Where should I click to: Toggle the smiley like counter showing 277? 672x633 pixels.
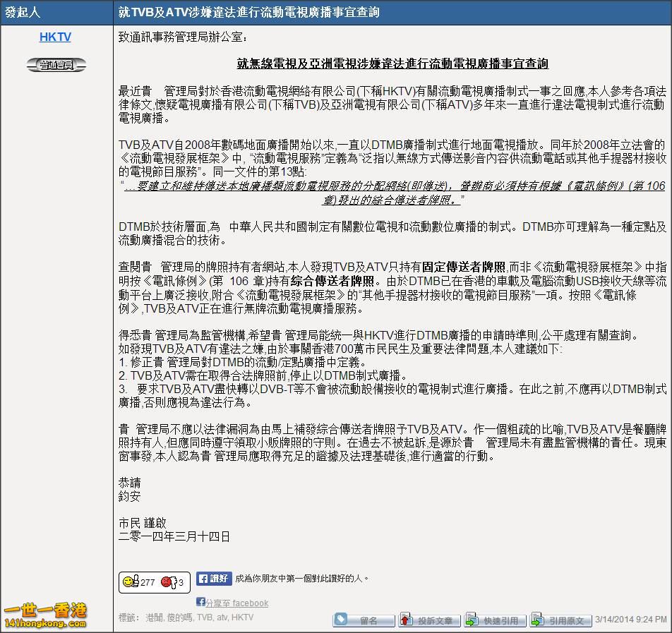[x=146, y=582]
